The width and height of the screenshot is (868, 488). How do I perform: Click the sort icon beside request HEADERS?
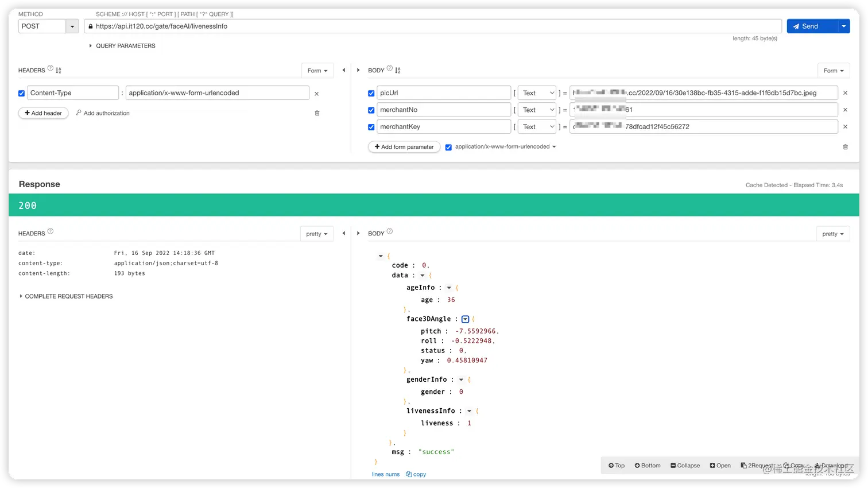(59, 70)
